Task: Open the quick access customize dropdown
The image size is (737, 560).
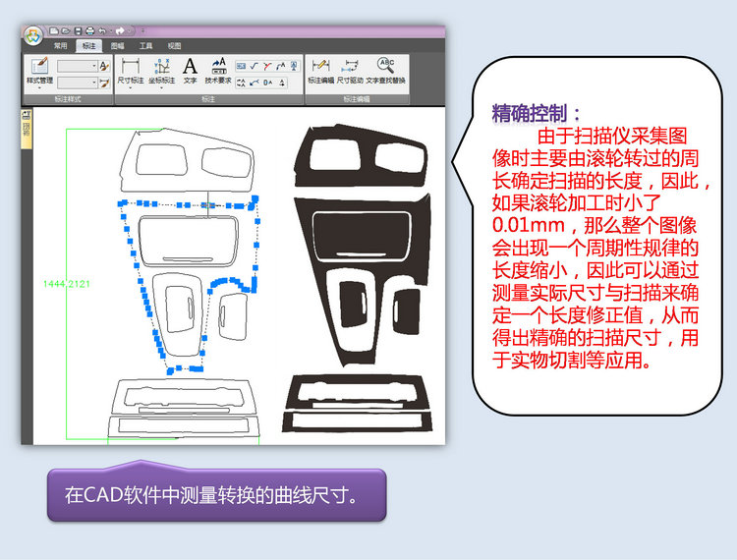Action: (142, 31)
